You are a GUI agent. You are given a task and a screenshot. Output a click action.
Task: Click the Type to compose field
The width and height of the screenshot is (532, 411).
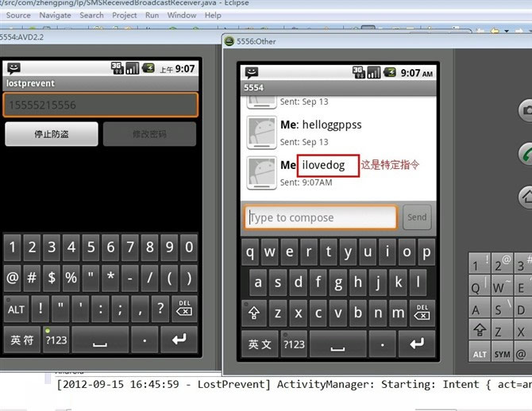320,217
